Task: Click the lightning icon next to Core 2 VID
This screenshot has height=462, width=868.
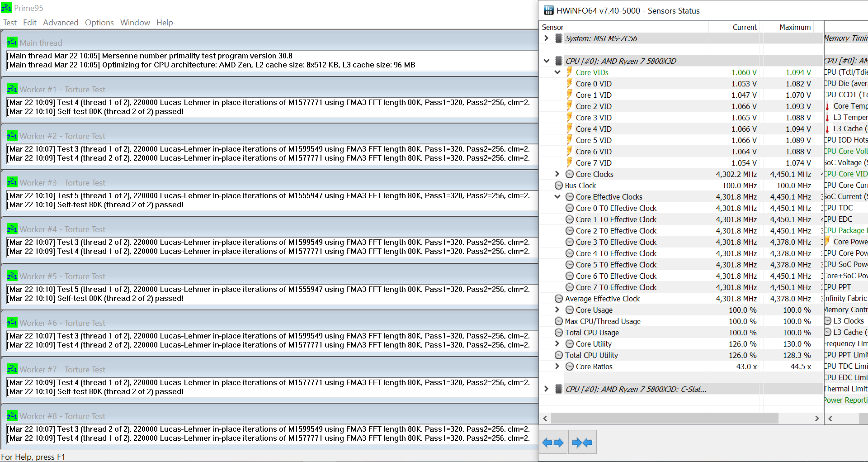Action: pyautogui.click(x=570, y=106)
